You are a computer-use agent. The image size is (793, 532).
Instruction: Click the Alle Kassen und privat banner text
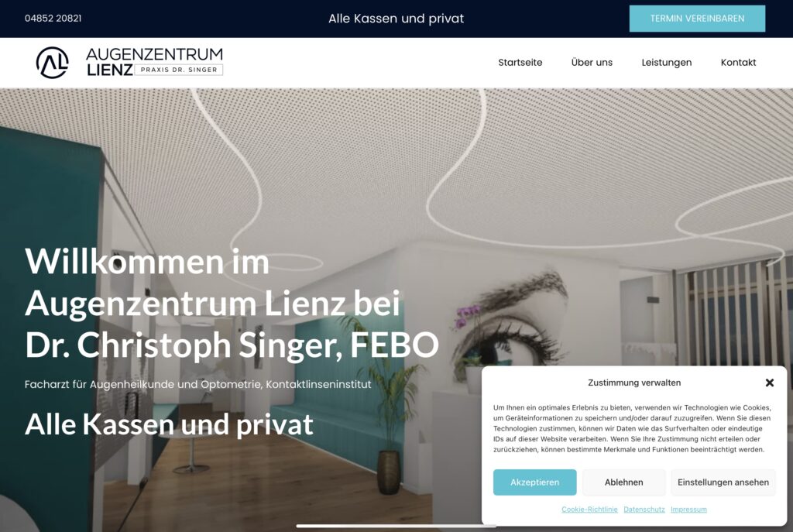pyautogui.click(x=396, y=19)
